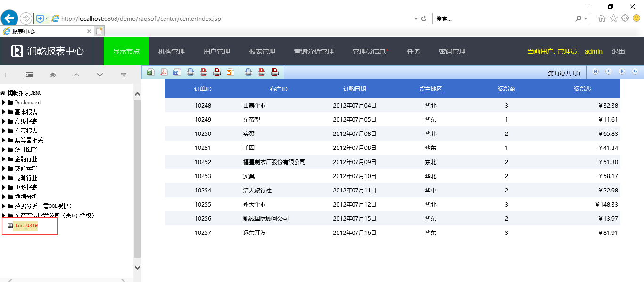Open the 用户管理 menu

coord(217,51)
